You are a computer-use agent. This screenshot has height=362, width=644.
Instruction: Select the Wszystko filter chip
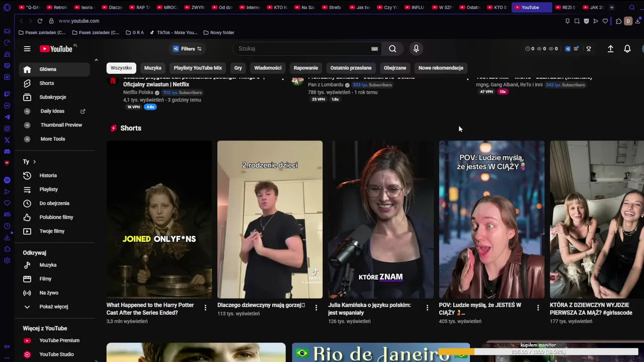[x=121, y=68]
